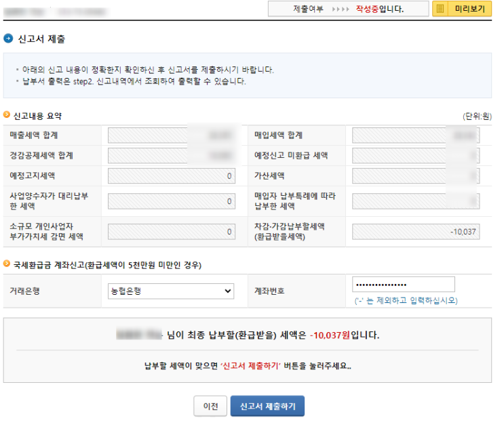Image resolution: width=504 pixels, height=431 pixels.
Task: Click the 매입세액 합계 value field
Action: pyautogui.click(x=416, y=136)
